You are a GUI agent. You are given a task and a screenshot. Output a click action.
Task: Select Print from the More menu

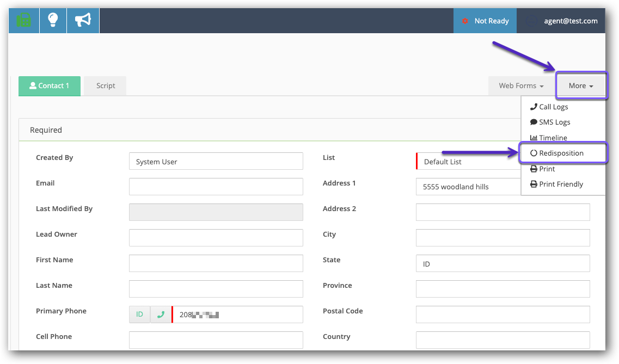click(547, 169)
